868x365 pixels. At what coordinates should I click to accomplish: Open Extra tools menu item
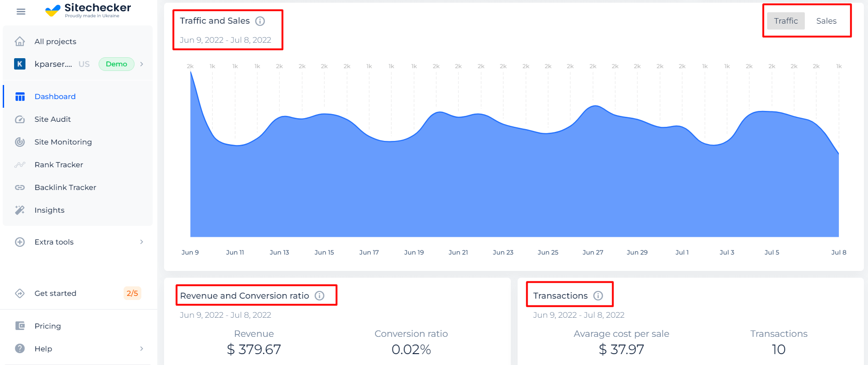54,242
